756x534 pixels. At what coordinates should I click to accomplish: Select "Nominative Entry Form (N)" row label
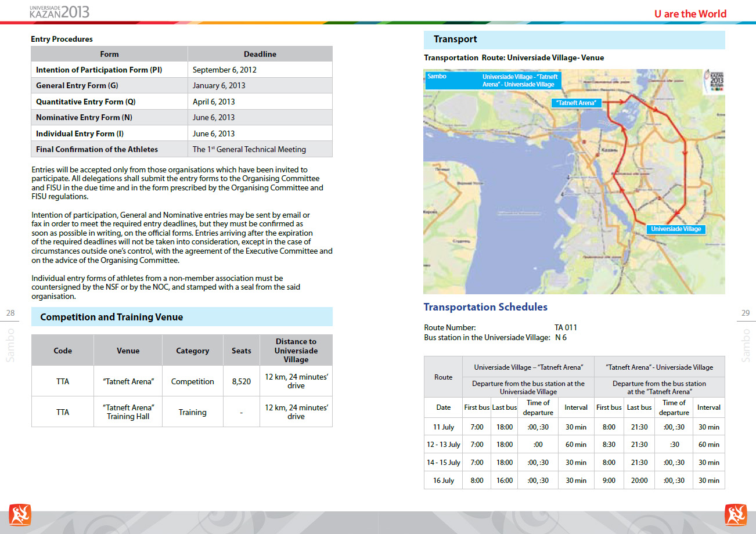pos(84,117)
